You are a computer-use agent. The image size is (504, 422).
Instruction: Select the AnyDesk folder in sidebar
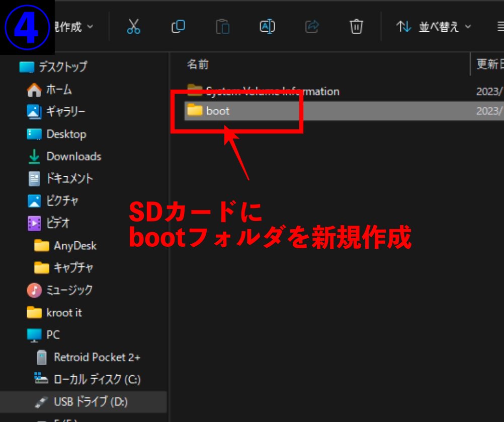tap(65, 246)
